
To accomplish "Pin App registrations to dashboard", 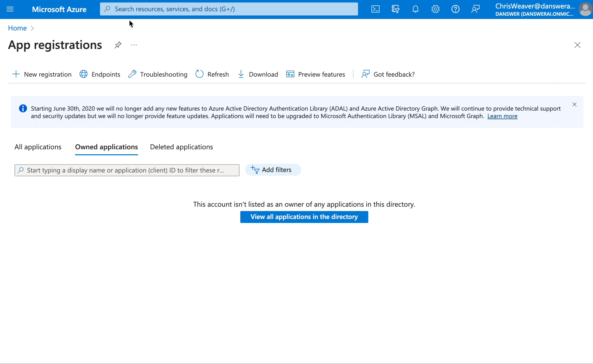I will [117, 45].
